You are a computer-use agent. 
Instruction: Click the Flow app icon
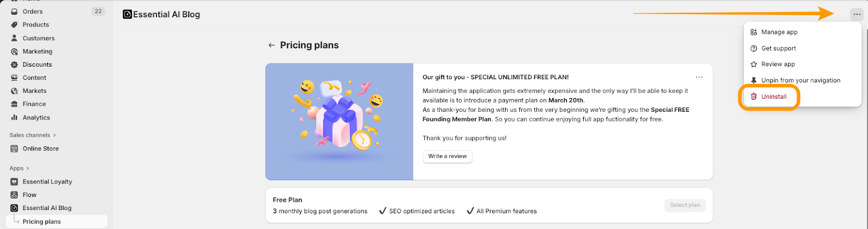15,195
